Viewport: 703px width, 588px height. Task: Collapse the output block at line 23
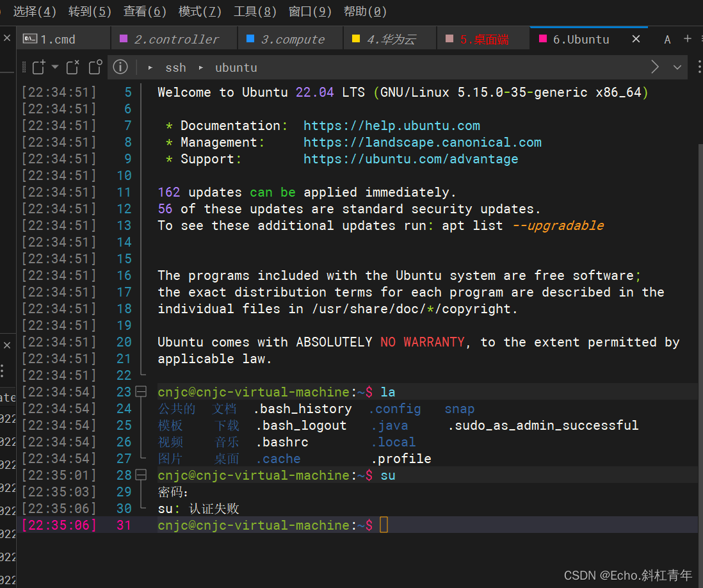(x=141, y=392)
